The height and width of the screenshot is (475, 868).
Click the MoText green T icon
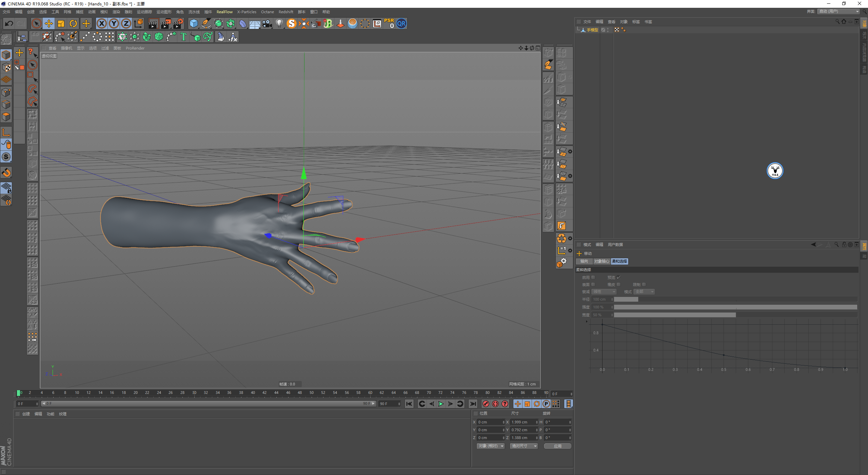pos(183,37)
